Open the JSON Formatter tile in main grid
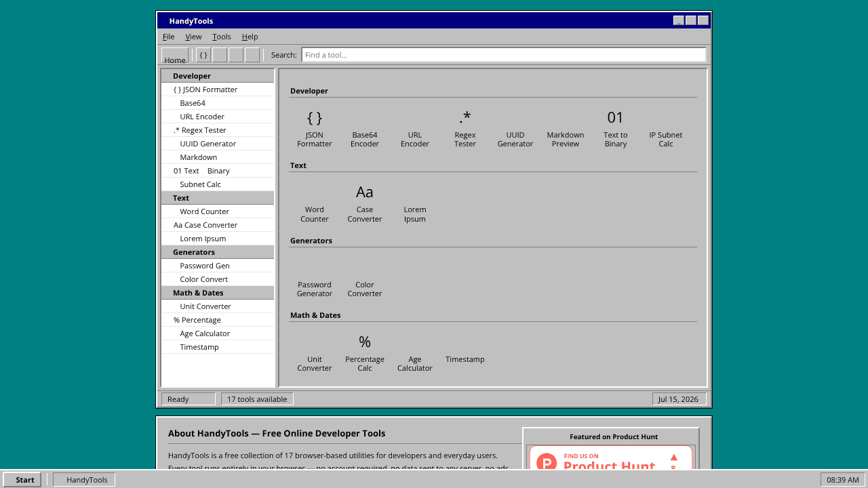 click(x=315, y=127)
